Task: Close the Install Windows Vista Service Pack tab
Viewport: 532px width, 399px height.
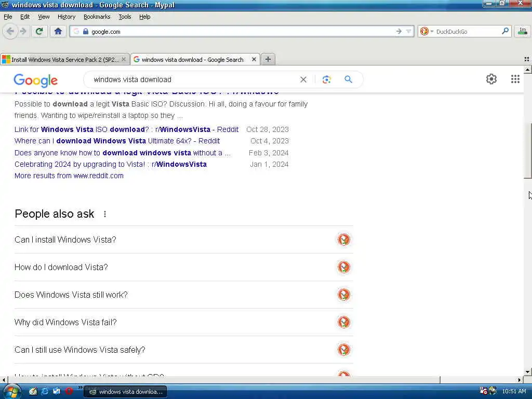Action: (124, 59)
